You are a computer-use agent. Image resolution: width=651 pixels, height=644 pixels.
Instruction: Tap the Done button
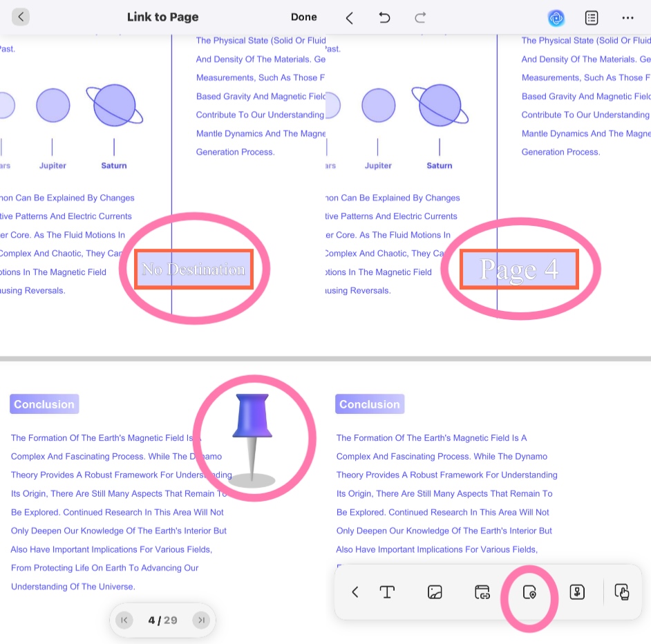[x=303, y=17]
